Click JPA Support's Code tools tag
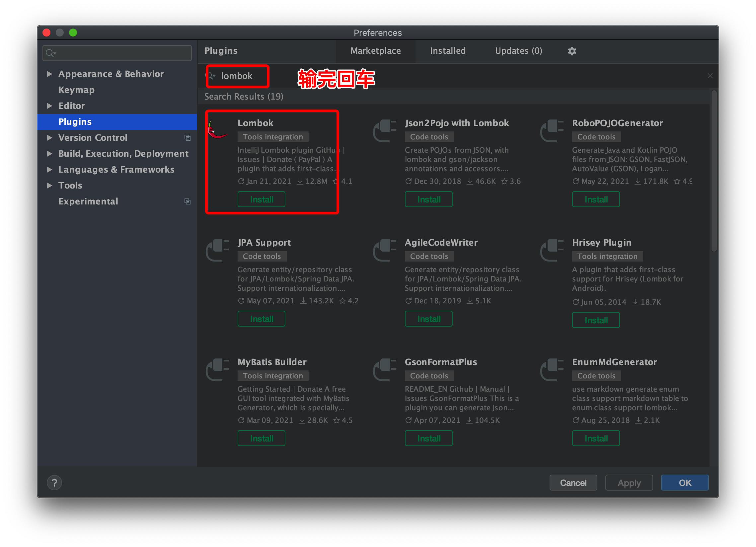 tap(262, 256)
